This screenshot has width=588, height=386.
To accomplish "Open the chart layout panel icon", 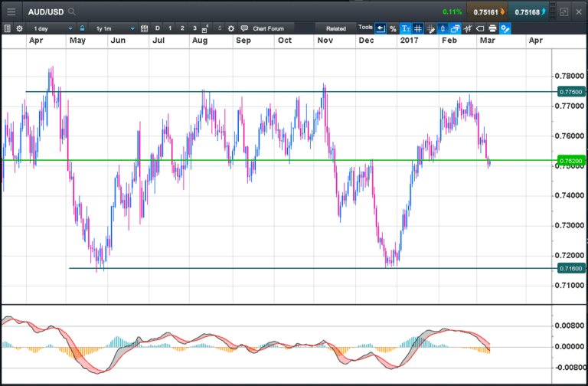I will [x=7, y=28].
